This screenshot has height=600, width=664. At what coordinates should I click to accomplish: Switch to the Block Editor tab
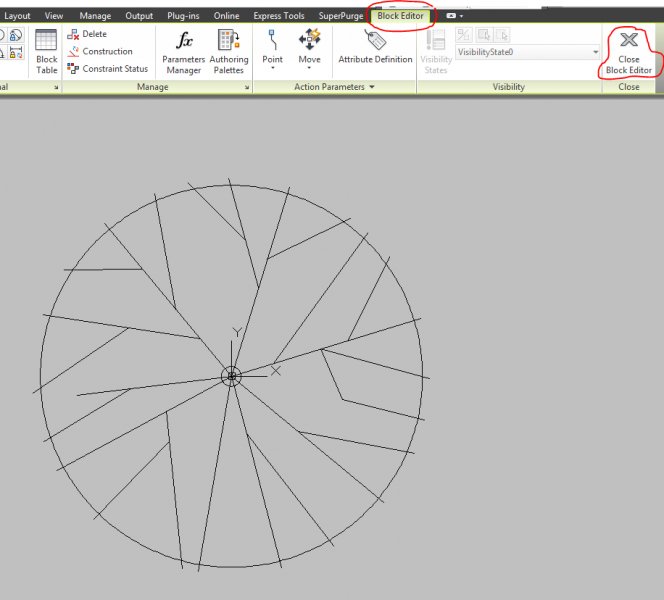(x=400, y=16)
